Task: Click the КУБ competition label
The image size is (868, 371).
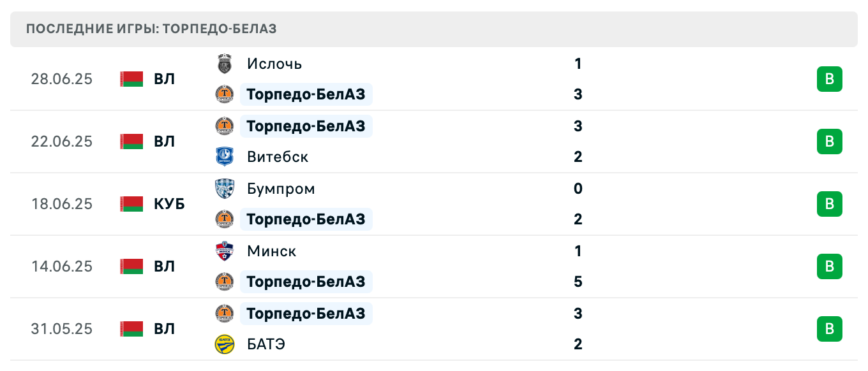Action: [x=169, y=204]
